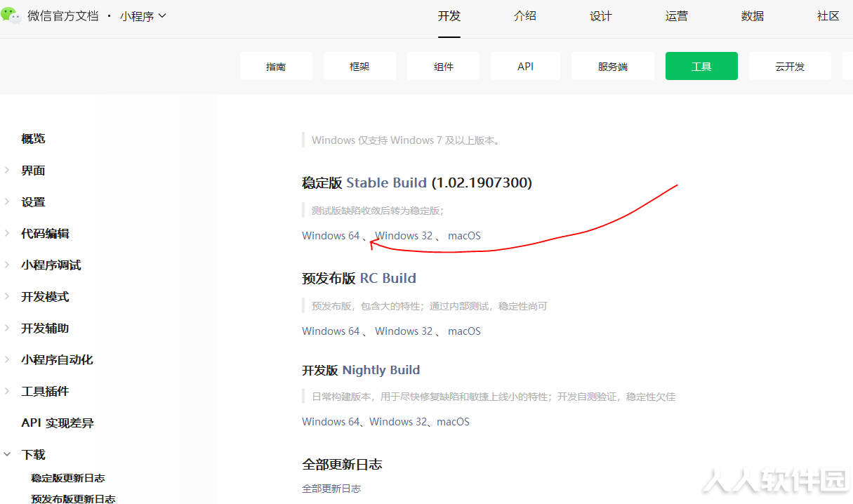
Task: Switch to the 社区 top menu
Action: (828, 15)
